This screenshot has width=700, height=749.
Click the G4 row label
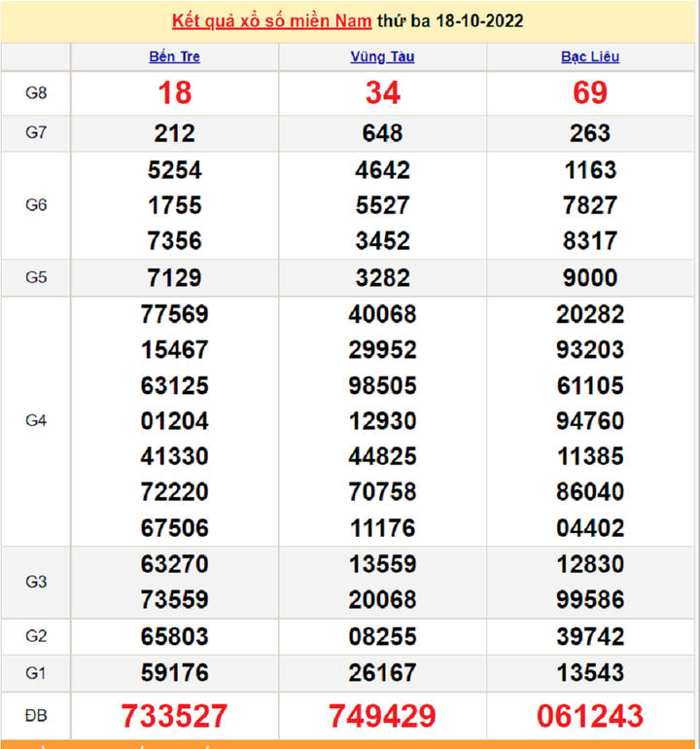[x=36, y=421]
